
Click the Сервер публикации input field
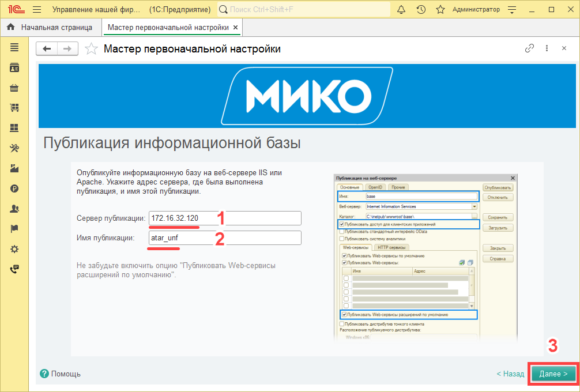[x=225, y=218]
